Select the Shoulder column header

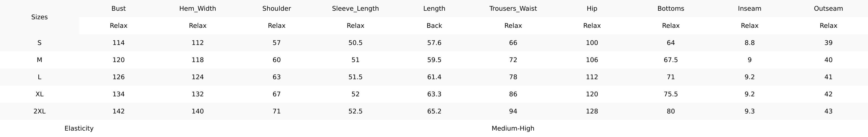(x=277, y=9)
